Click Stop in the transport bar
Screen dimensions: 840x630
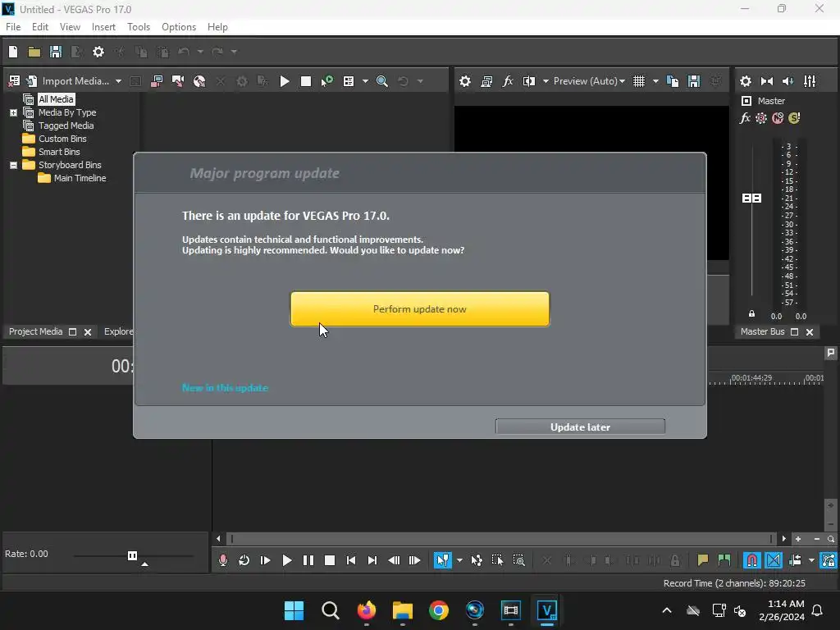(330, 560)
